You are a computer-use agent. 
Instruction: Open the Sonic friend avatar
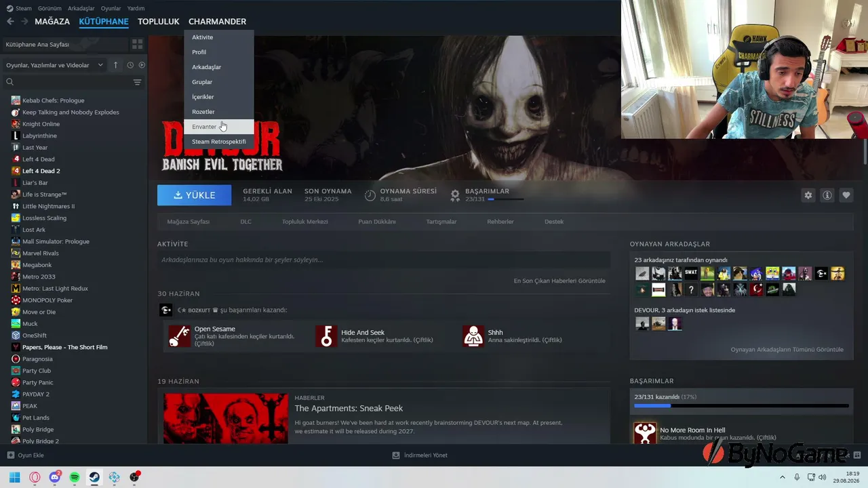tap(756, 273)
